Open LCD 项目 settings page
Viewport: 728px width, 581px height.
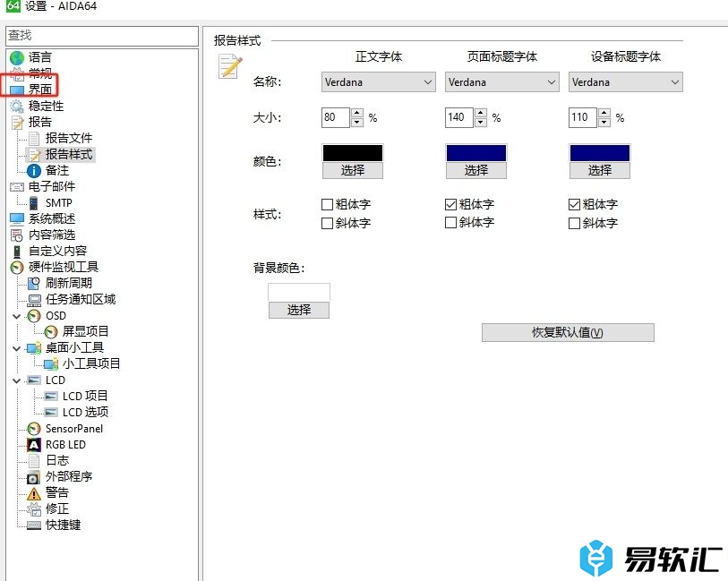click(x=85, y=397)
